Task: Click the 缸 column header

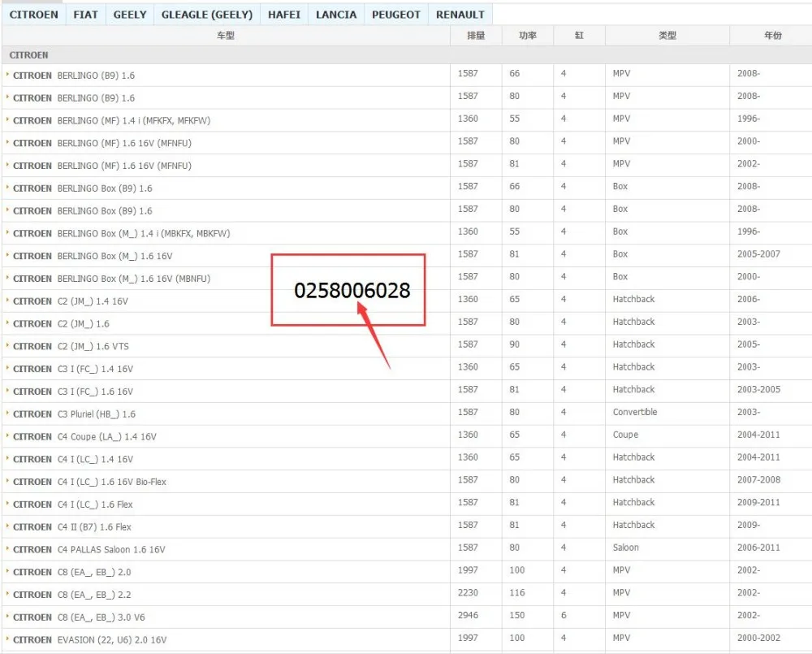Action: pyautogui.click(x=580, y=35)
